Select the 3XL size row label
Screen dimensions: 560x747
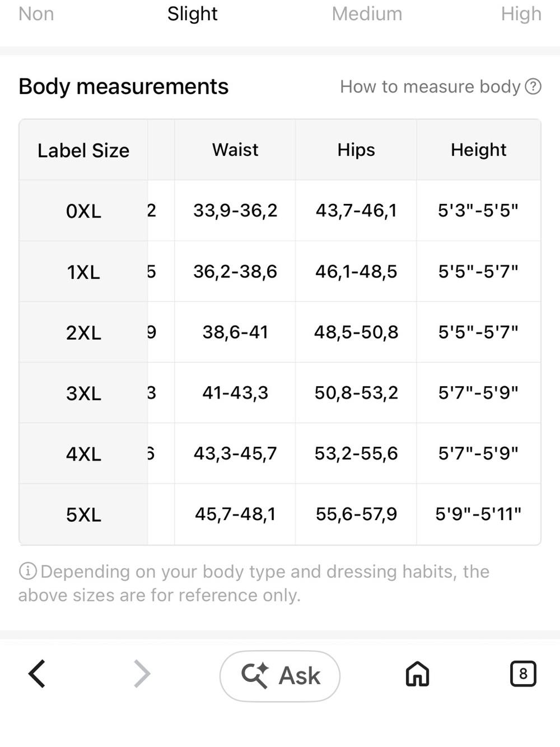pyautogui.click(x=83, y=393)
